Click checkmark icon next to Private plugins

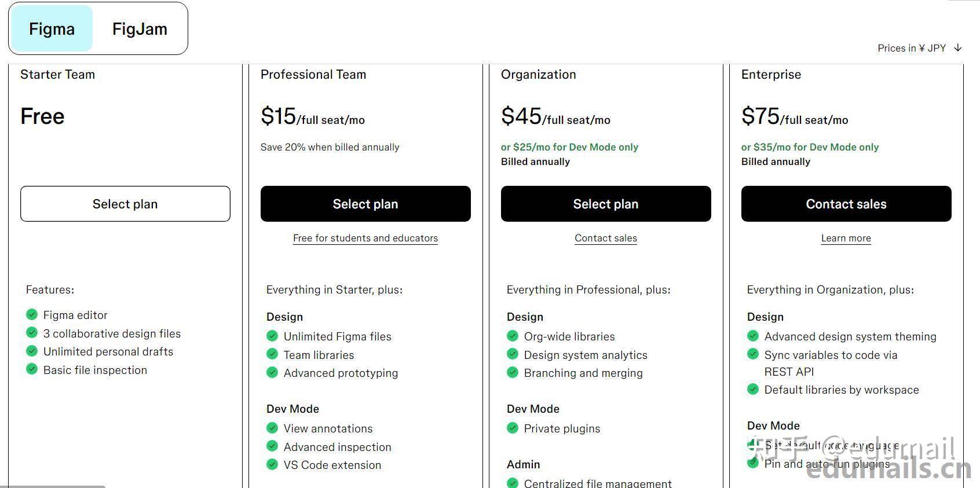click(x=513, y=428)
